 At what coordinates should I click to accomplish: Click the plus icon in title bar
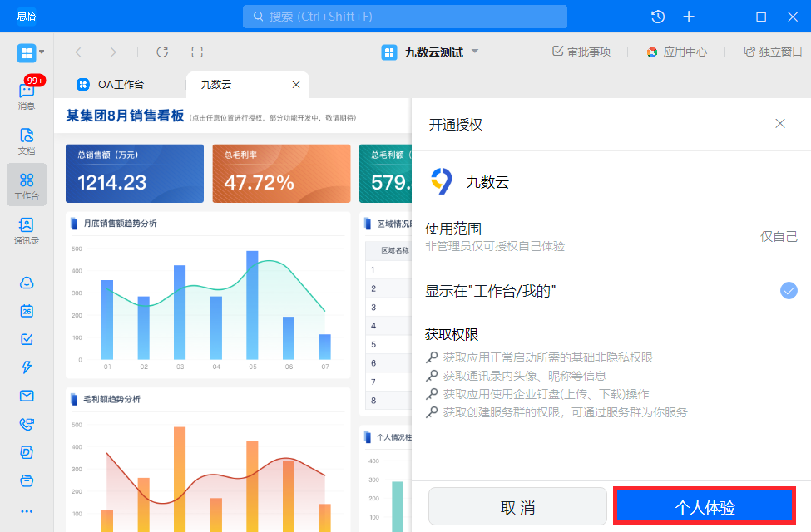click(x=689, y=17)
